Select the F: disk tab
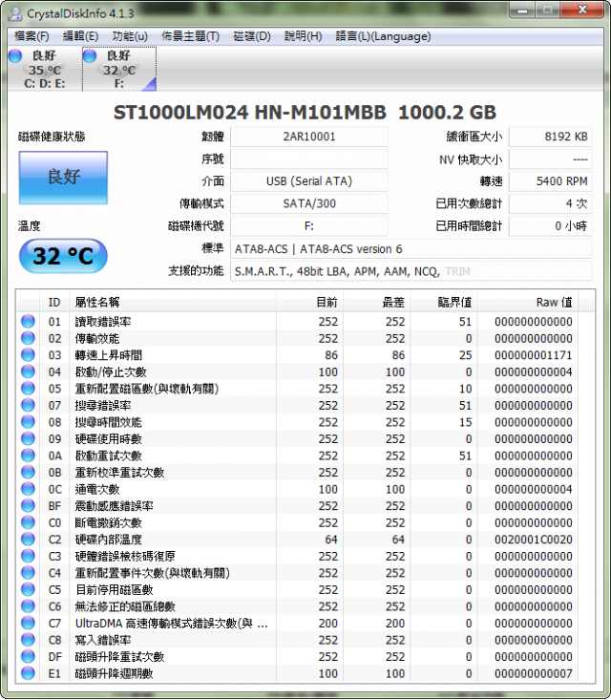Image resolution: width=611 pixels, height=700 pixels. coord(119,69)
